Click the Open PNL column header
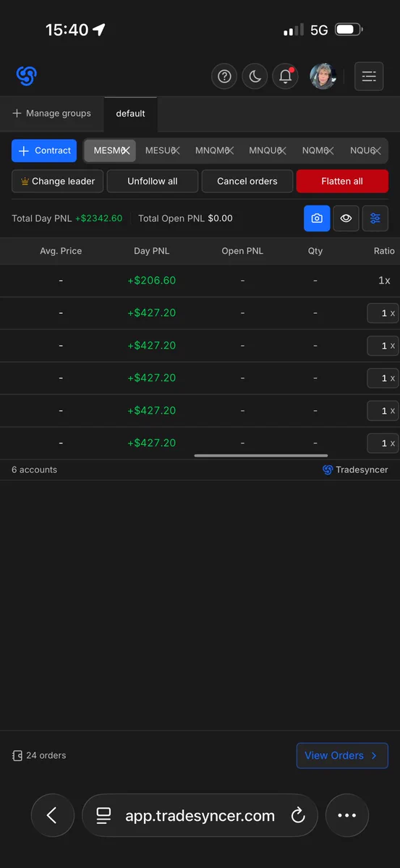This screenshot has height=868, width=400. 242,251
